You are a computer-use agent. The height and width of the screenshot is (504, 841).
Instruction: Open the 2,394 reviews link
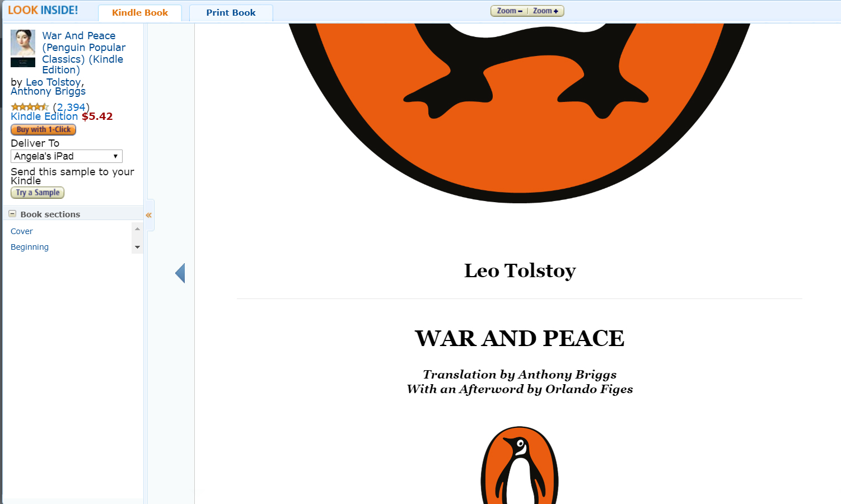(71, 107)
